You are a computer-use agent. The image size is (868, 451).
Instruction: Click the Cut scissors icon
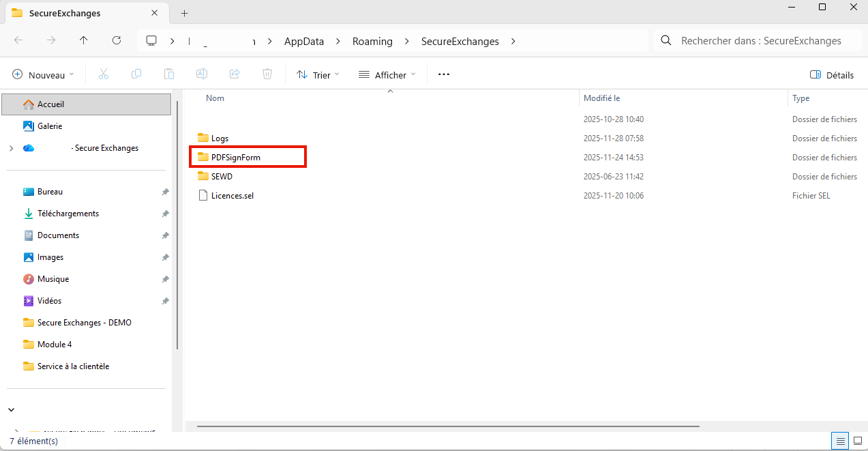click(x=104, y=74)
